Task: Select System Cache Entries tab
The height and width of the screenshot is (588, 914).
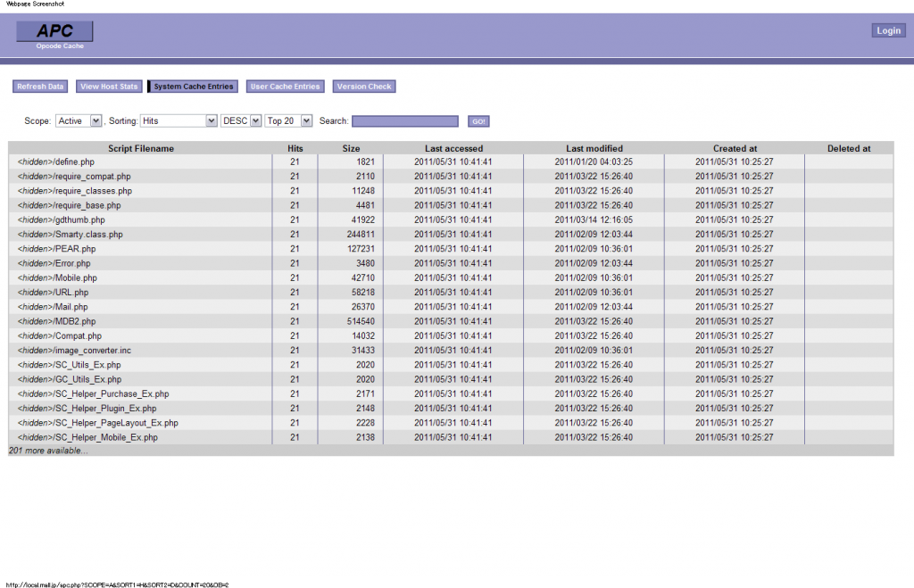Action: pyautogui.click(x=193, y=87)
